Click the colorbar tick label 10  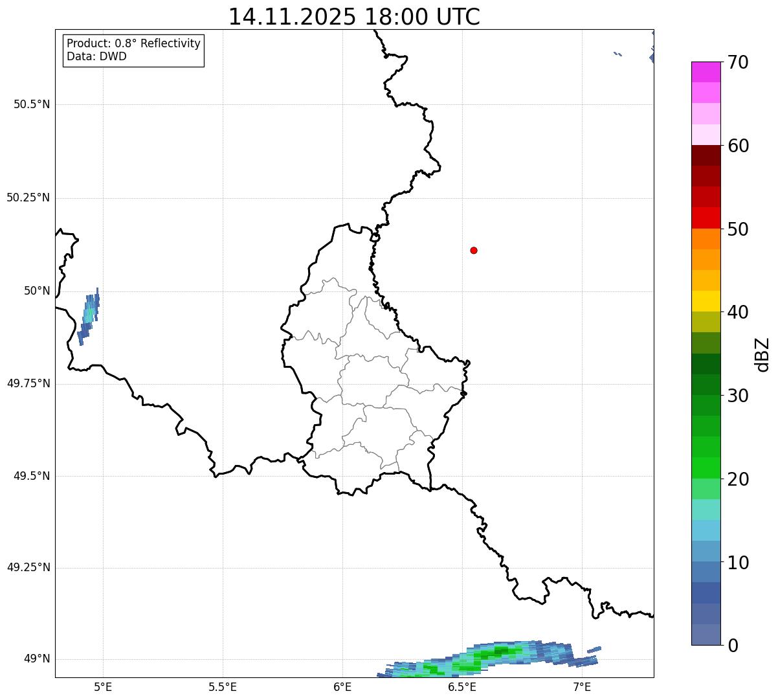point(738,562)
